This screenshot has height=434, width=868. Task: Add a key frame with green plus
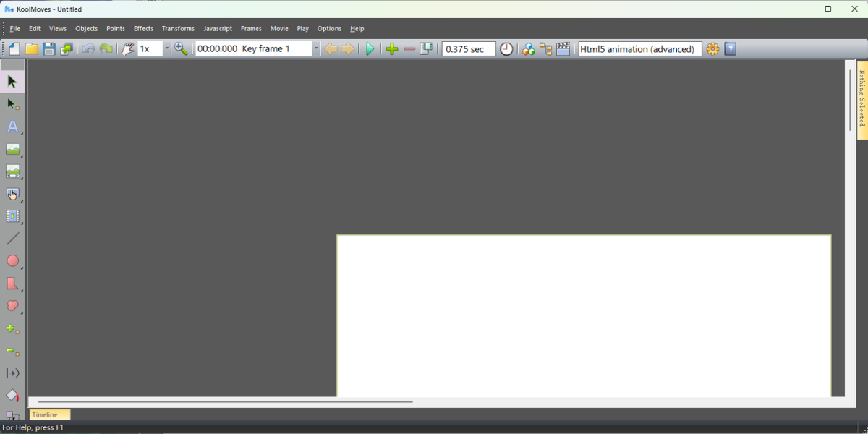click(392, 49)
